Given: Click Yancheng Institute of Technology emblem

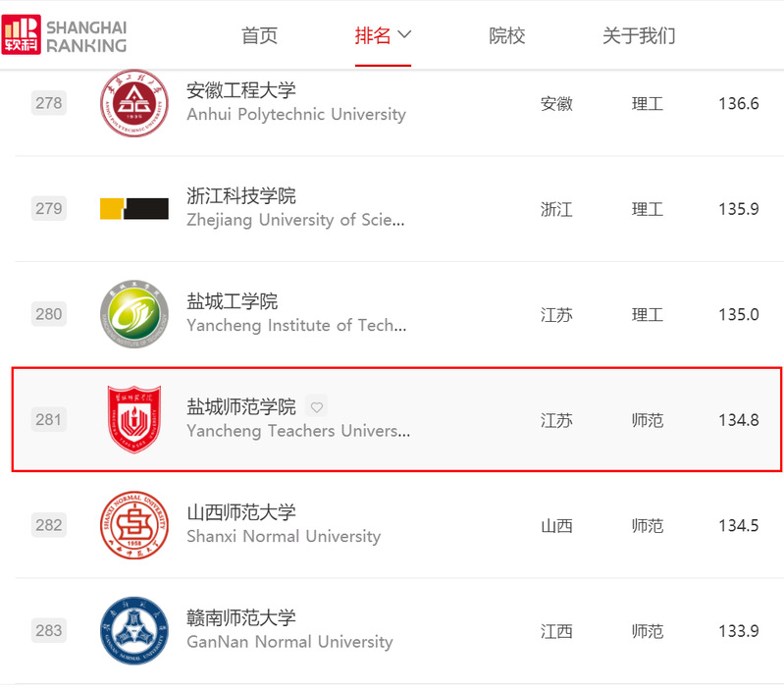Looking at the screenshot, I should pos(134,314).
